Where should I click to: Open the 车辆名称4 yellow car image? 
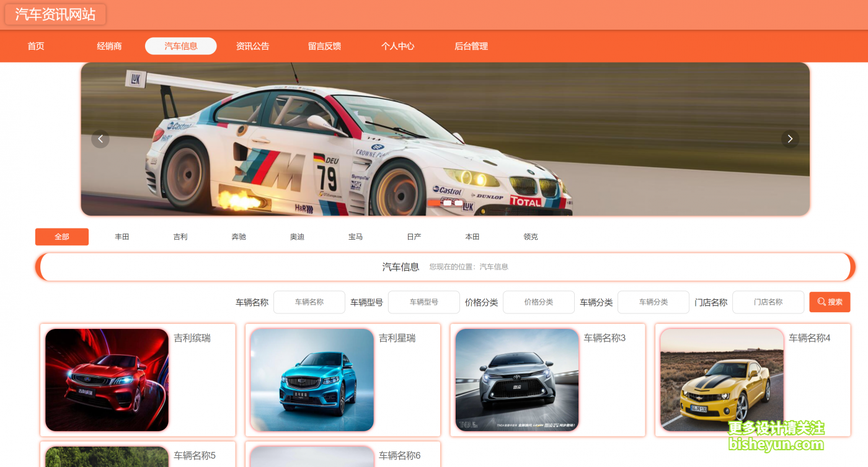[722, 380]
